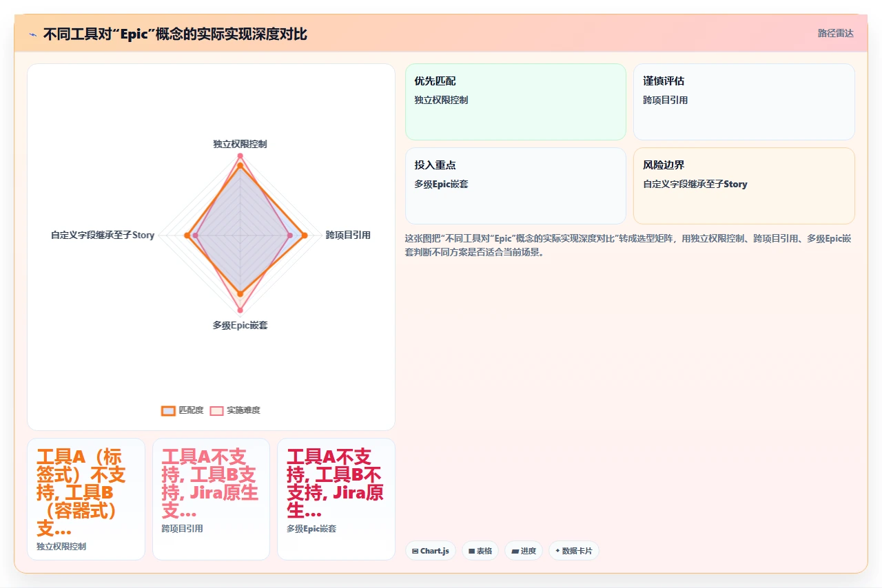Click the lightning icon beside the title
Image resolution: width=882 pixels, height=588 pixels.
coord(33,34)
